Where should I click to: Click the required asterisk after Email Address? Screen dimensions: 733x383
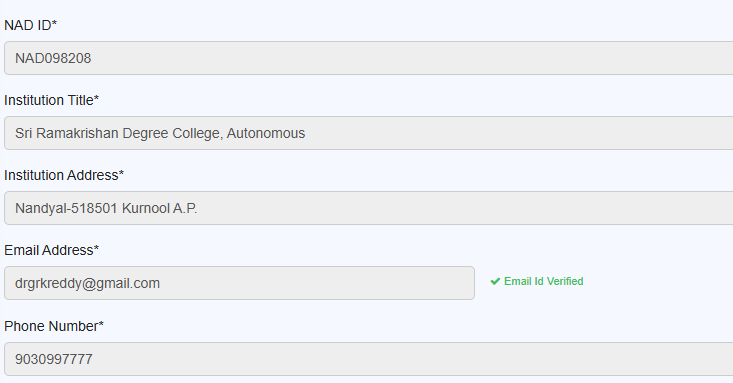(x=96, y=247)
